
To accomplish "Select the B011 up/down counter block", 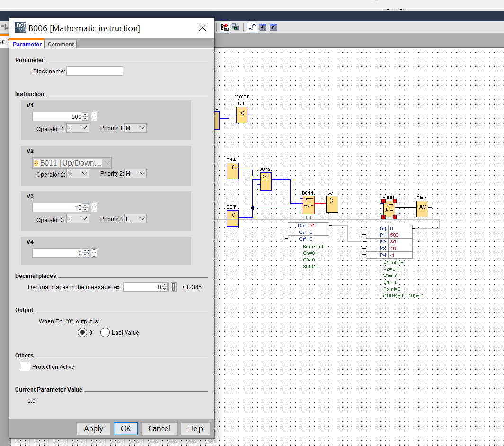I will tap(308, 205).
